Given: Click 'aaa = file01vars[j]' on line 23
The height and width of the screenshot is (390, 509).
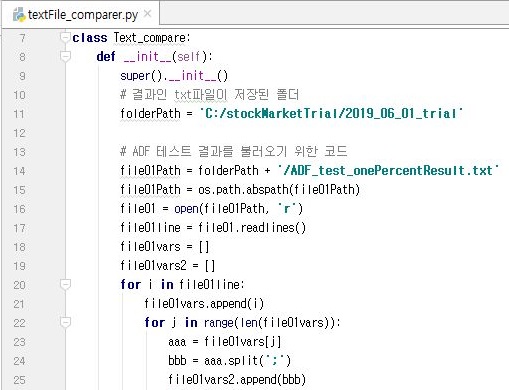Looking at the screenshot, I should [224, 342].
